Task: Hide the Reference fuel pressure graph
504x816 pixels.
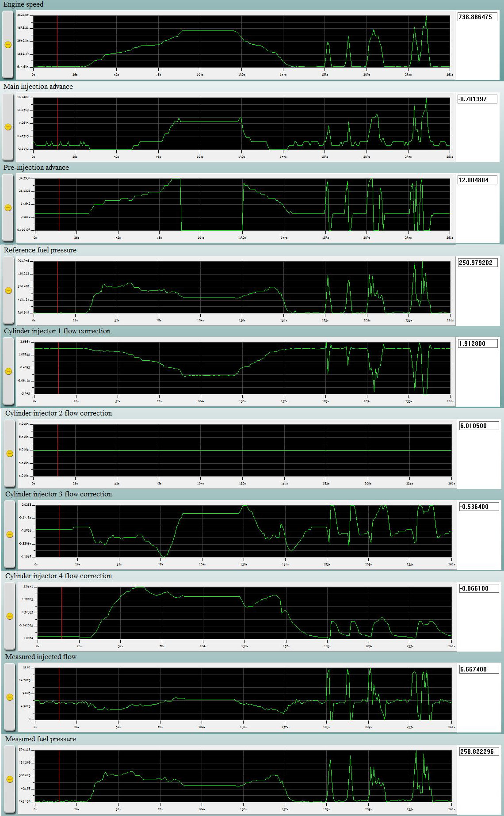Action: 8,290
